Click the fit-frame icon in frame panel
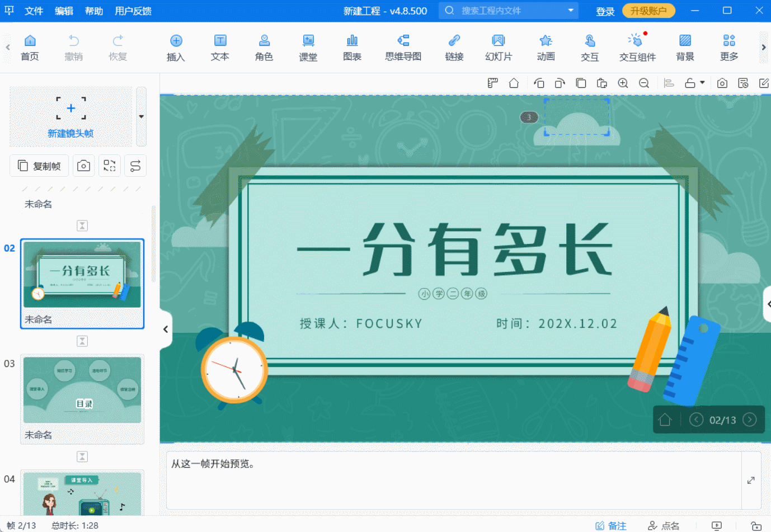Screen dimensions: 771x532 pos(110,166)
